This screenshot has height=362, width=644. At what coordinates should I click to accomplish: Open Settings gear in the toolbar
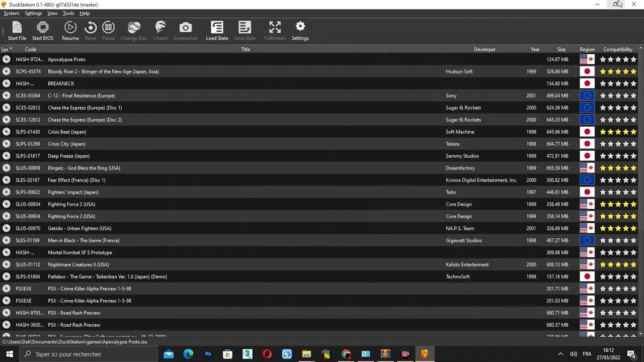pos(300,31)
